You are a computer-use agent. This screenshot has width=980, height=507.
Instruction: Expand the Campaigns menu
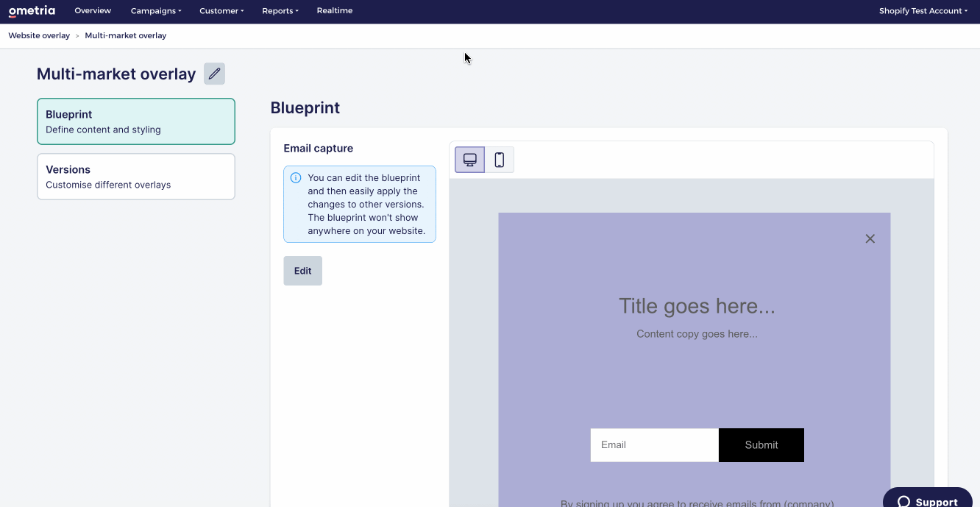[156, 11]
